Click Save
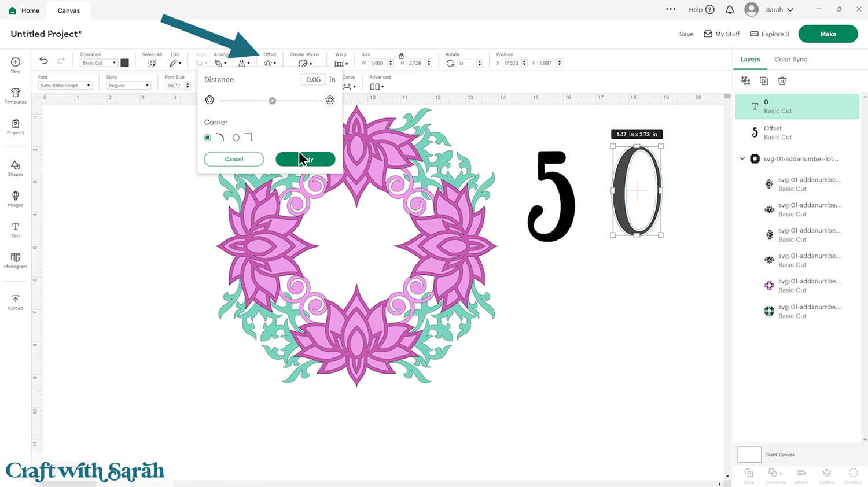The height and width of the screenshot is (487, 868). (686, 34)
